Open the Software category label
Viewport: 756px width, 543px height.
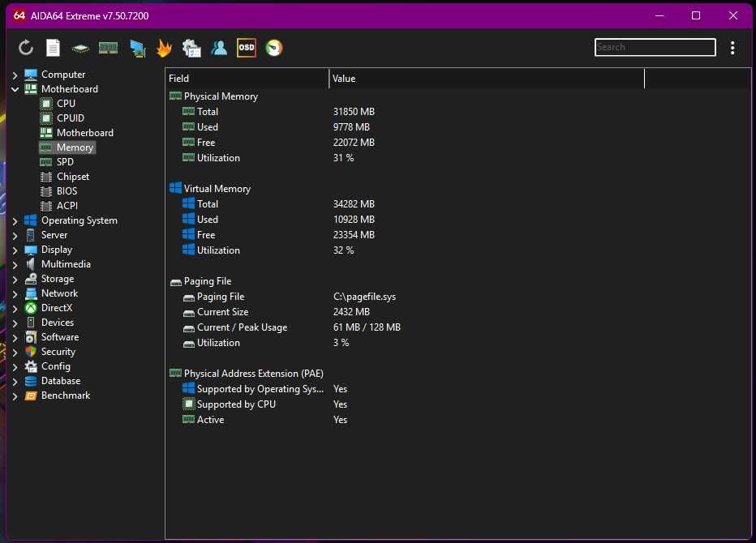click(x=60, y=337)
